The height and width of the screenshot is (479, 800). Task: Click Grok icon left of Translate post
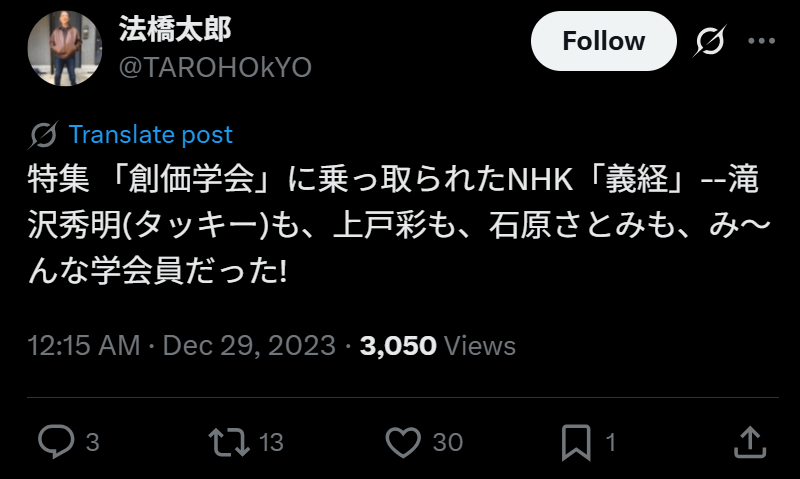pos(43,135)
